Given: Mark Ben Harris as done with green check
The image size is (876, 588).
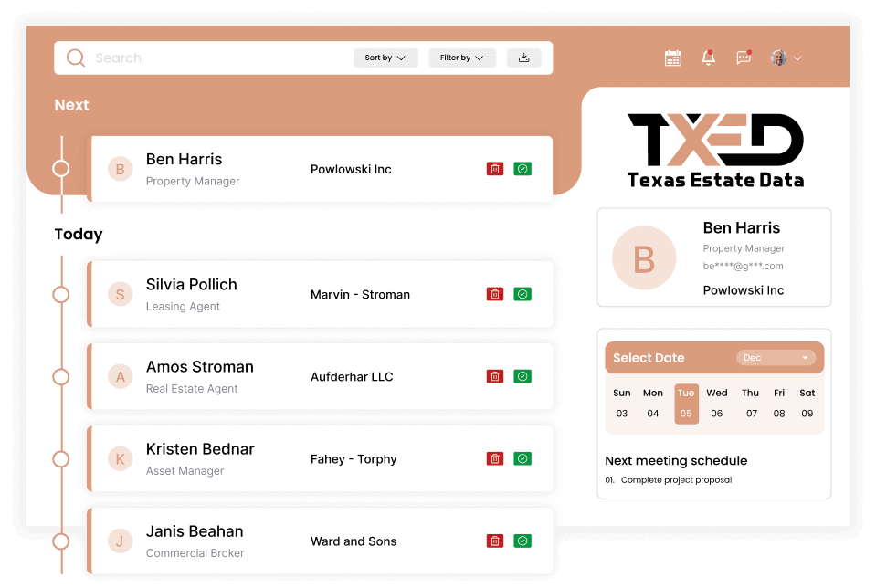Looking at the screenshot, I should click(x=522, y=169).
